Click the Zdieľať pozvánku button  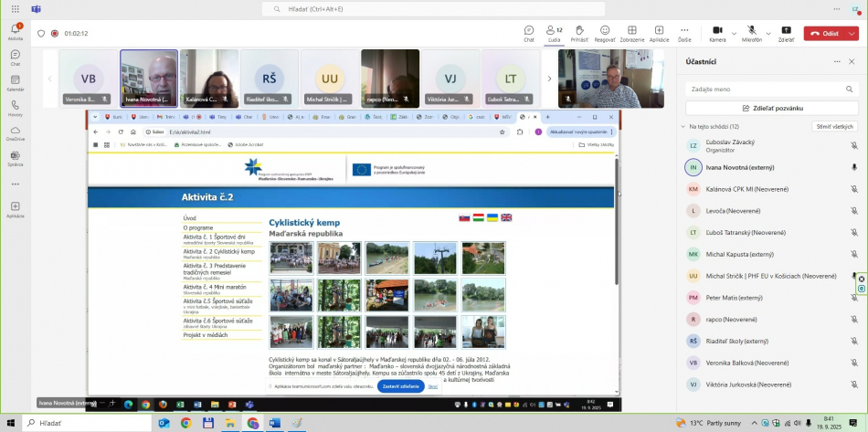tap(772, 108)
